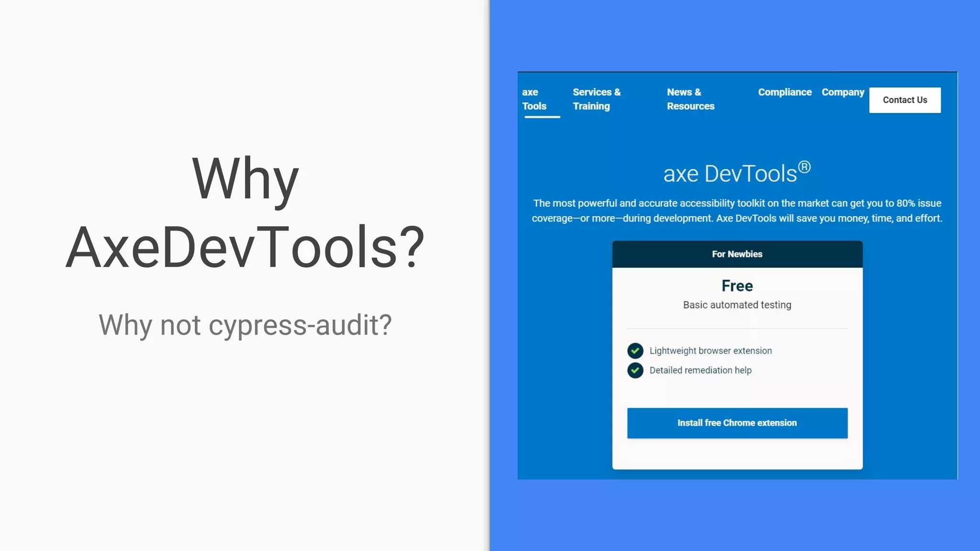Click the Free plan heading
Viewport: 980px width, 551px height.
point(737,286)
